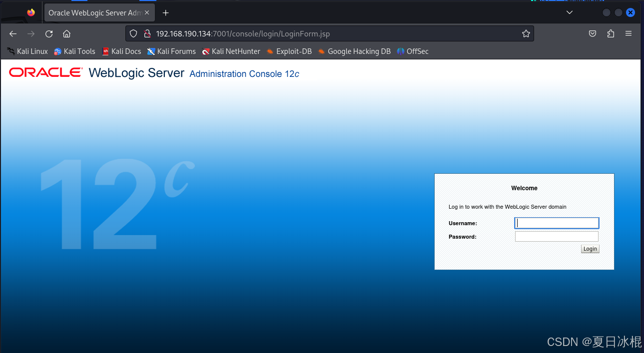Open the Kali Linux bookmark
The height and width of the screenshot is (353, 644).
pyautogui.click(x=27, y=51)
